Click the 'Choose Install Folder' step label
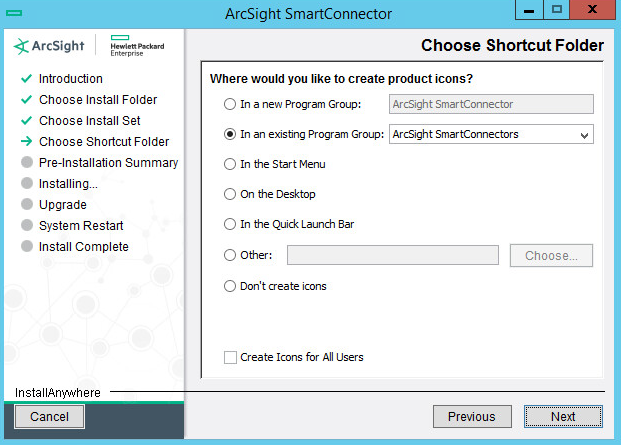 [x=98, y=100]
